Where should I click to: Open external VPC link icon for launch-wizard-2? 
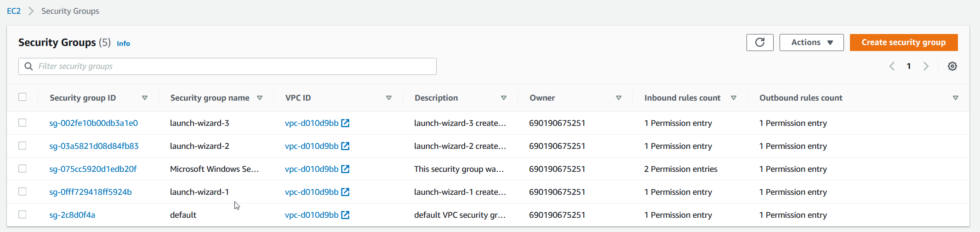(345, 146)
